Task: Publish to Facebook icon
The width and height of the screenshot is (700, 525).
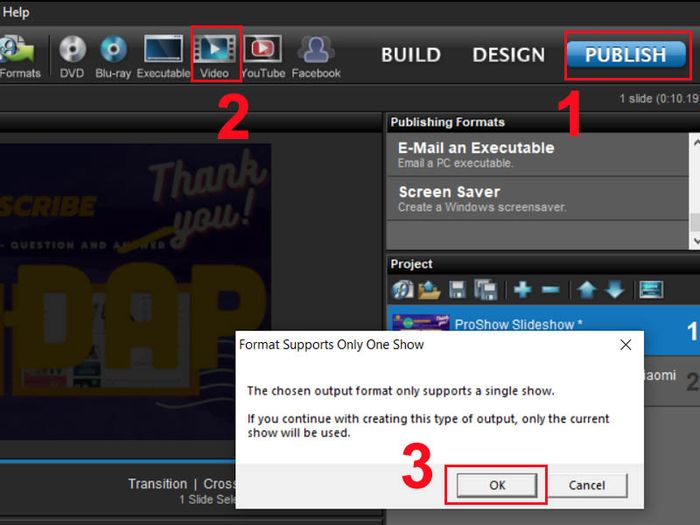Action: click(x=316, y=57)
